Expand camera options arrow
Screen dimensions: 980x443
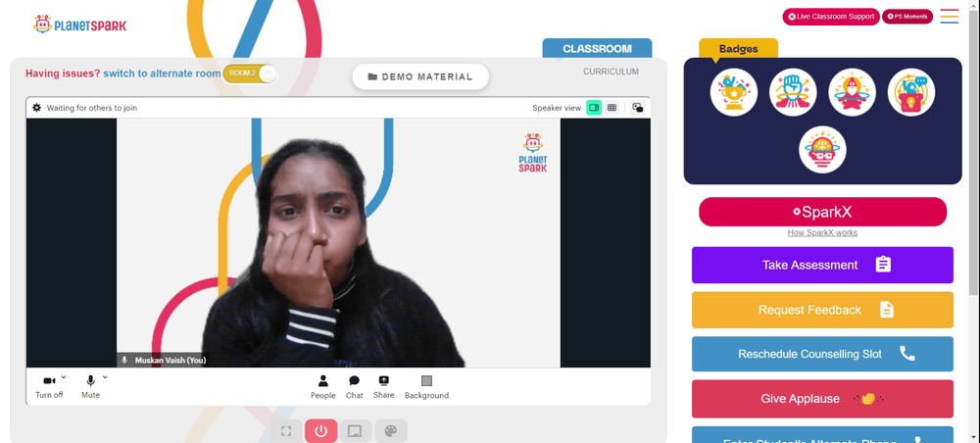click(x=64, y=376)
